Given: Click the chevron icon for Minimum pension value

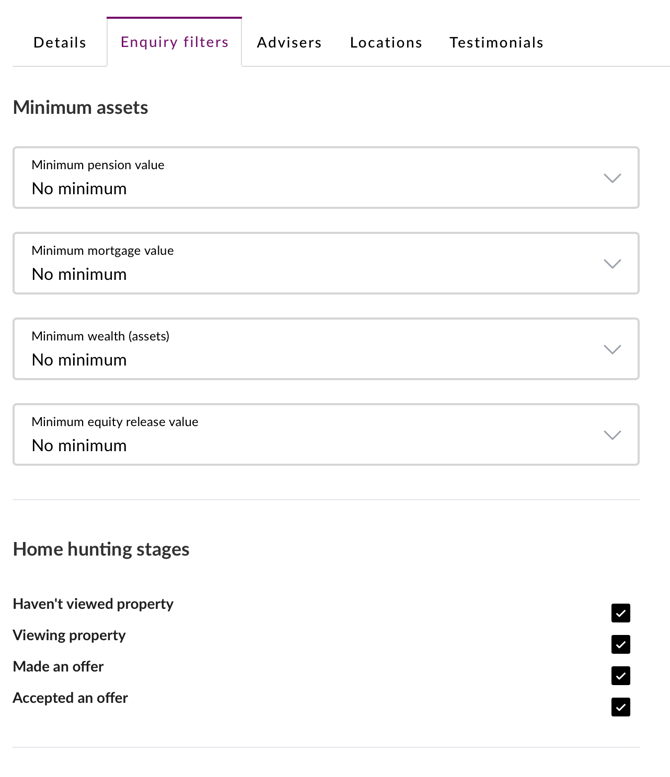Looking at the screenshot, I should click(x=612, y=178).
